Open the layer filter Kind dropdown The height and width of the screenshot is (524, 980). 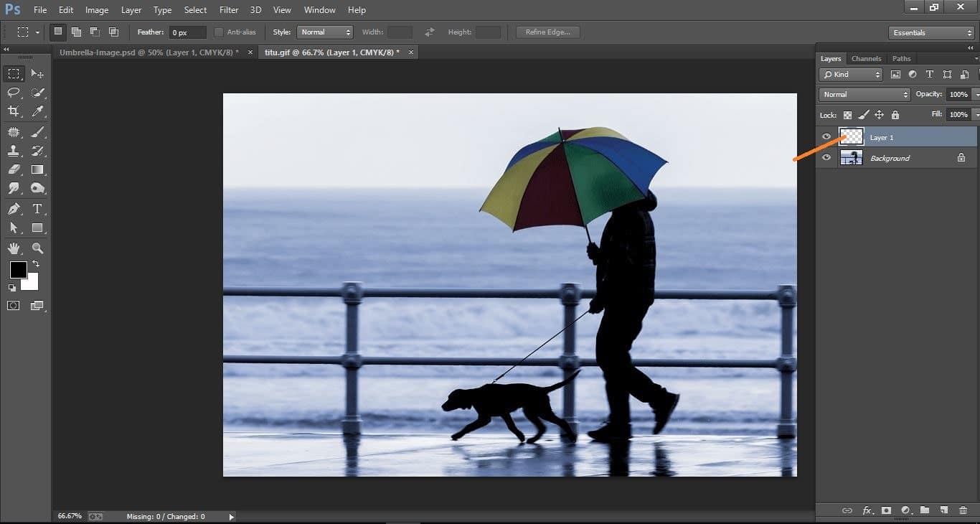[x=850, y=74]
